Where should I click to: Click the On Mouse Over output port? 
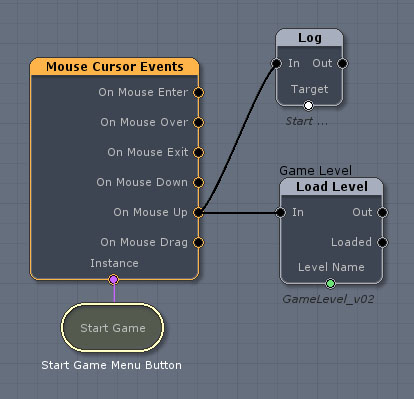[x=198, y=122]
